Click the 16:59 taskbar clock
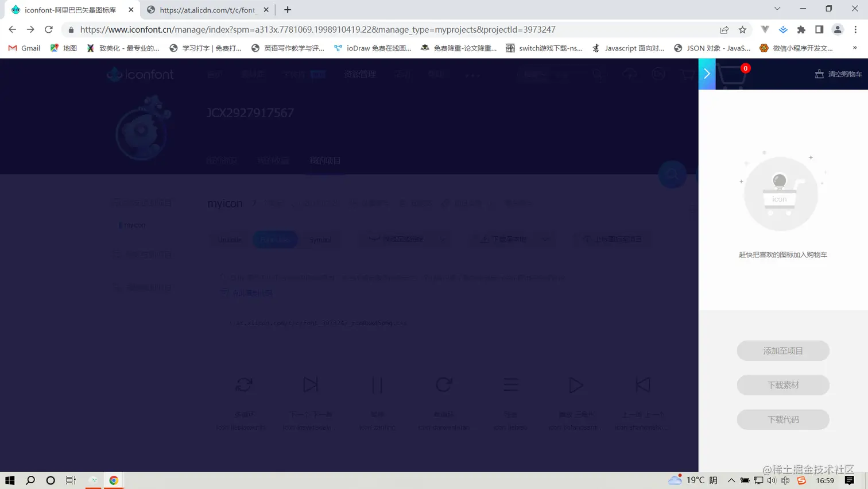Viewport: 868px width, 489px height. point(825,480)
